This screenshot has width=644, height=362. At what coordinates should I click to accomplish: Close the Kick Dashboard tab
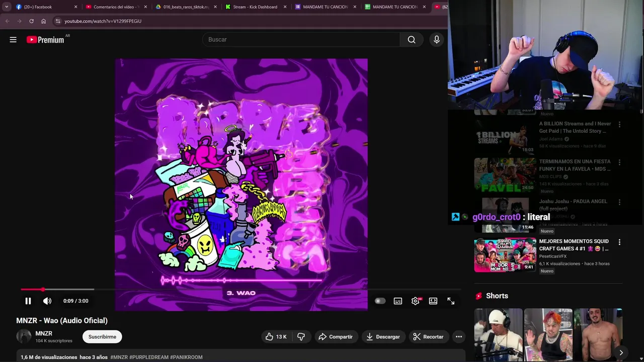pos(285,7)
